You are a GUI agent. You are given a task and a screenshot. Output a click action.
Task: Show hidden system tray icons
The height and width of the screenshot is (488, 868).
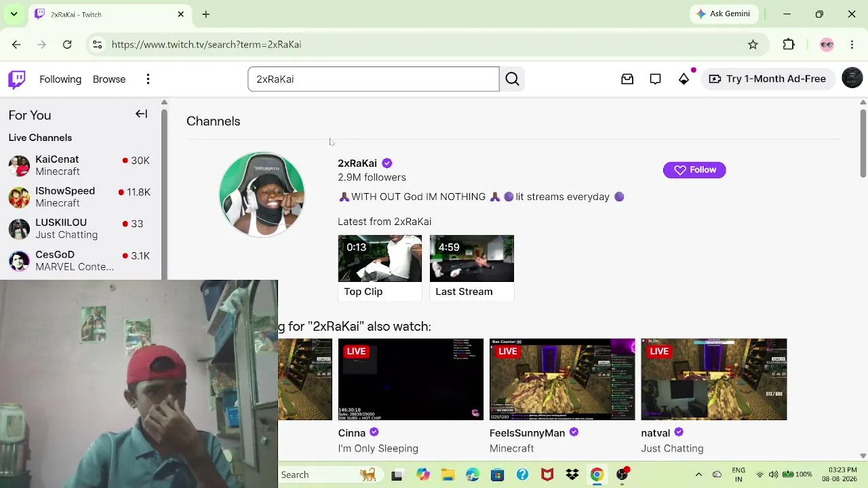(x=698, y=475)
